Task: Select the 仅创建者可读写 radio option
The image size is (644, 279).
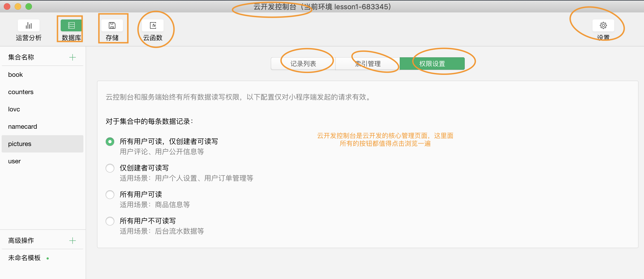Action: coord(110,168)
